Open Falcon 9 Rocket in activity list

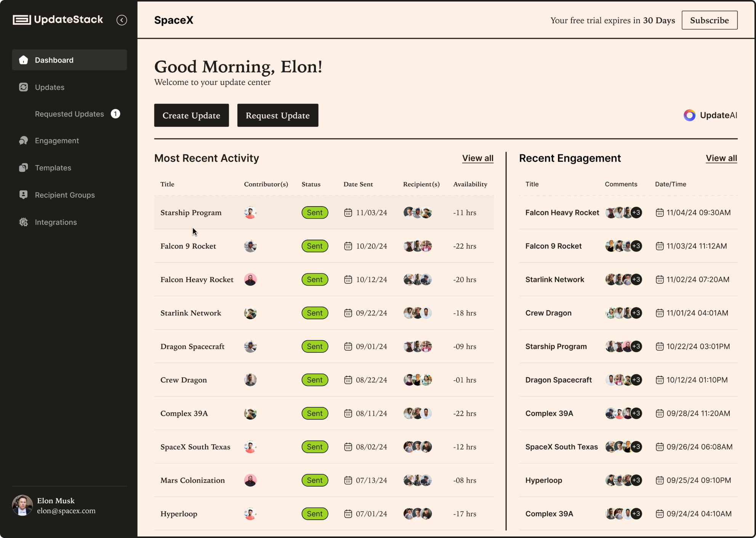pyautogui.click(x=324, y=246)
